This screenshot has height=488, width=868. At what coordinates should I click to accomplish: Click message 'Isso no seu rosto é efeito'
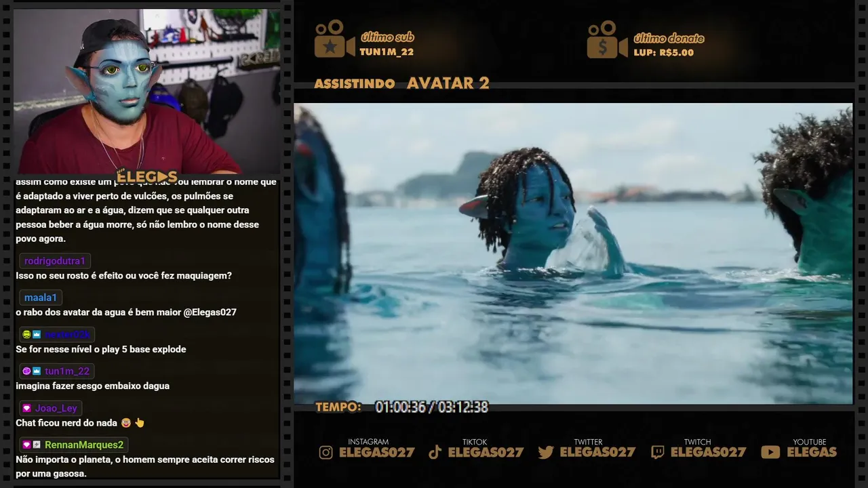(124, 276)
